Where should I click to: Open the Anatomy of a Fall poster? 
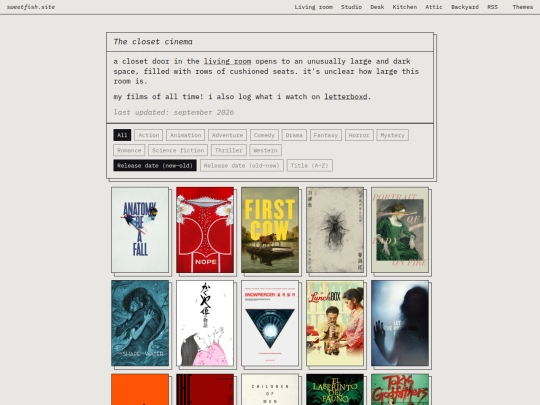coord(140,230)
